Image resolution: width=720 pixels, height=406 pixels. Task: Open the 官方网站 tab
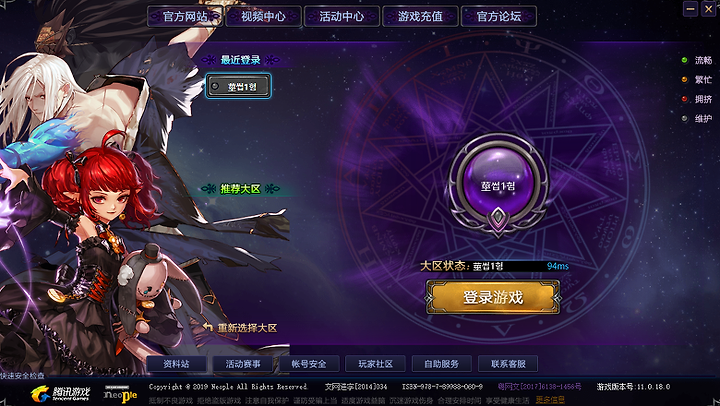(185, 17)
